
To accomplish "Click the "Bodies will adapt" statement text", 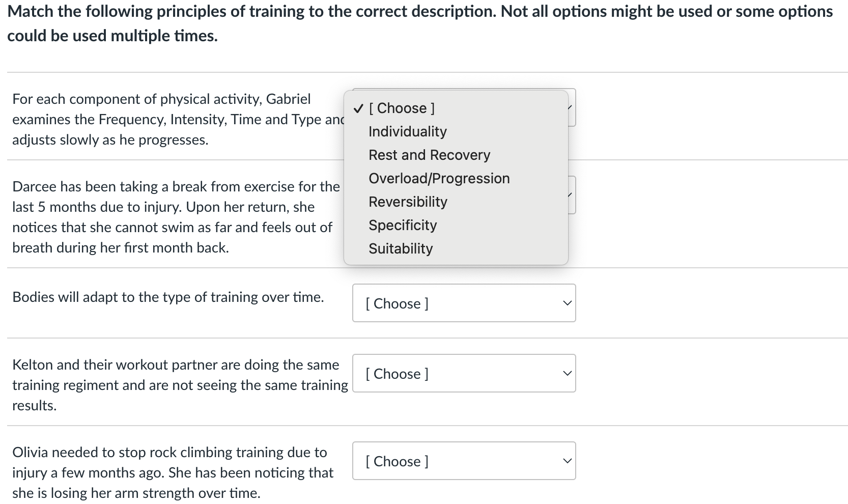I will click(x=168, y=297).
